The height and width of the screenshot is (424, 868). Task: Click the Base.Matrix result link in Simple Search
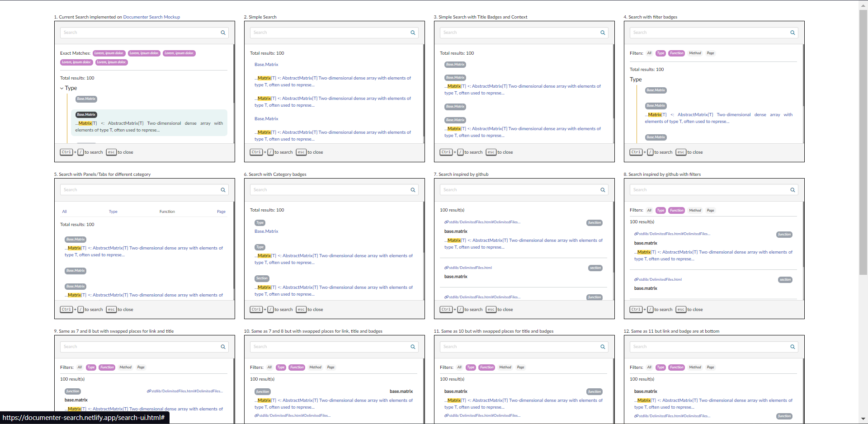click(266, 64)
